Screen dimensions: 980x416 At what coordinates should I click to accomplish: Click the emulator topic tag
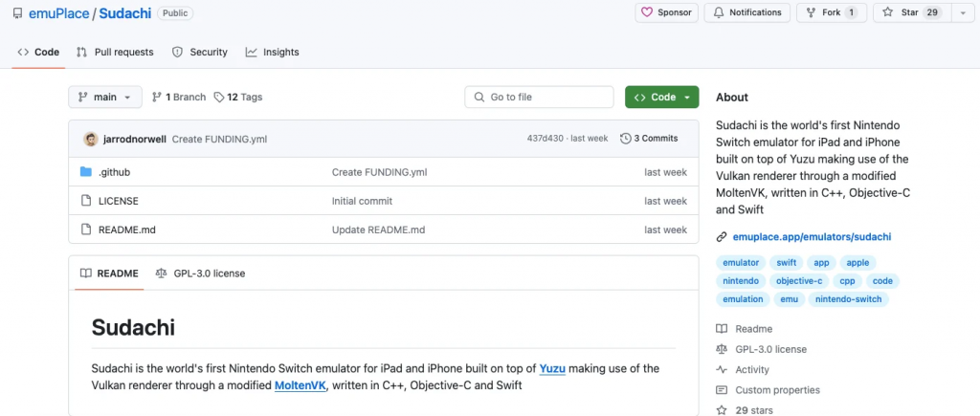pyautogui.click(x=741, y=263)
